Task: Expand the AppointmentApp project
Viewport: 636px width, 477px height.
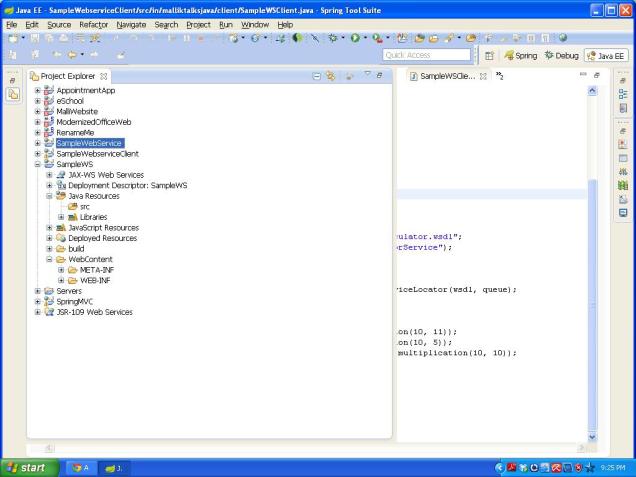Action: [37, 90]
